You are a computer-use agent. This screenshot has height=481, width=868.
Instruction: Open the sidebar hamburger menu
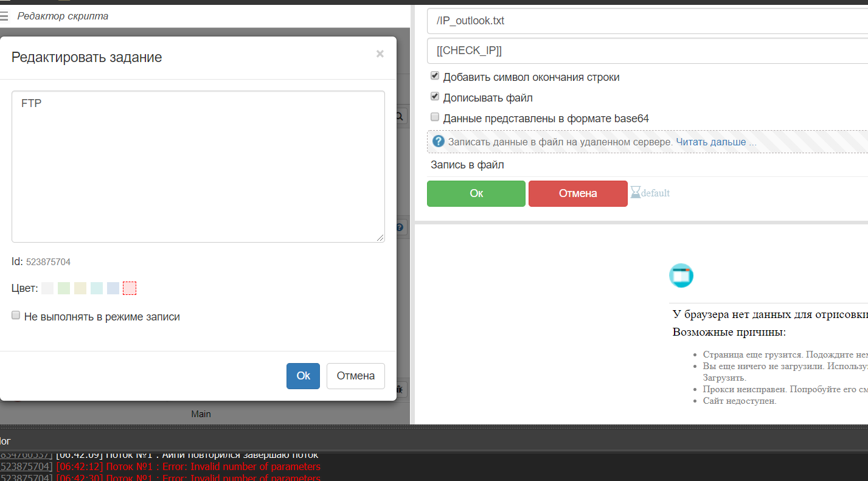(4, 16)
